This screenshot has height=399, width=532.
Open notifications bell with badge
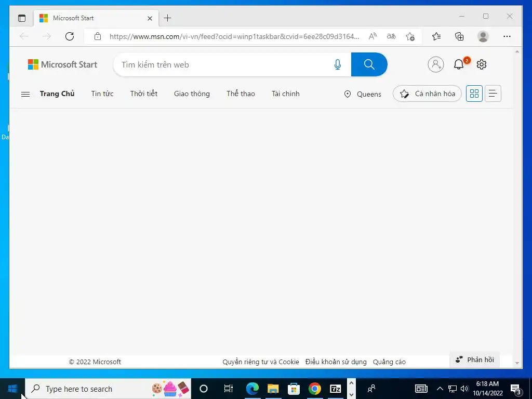click(x=459, y=64)
